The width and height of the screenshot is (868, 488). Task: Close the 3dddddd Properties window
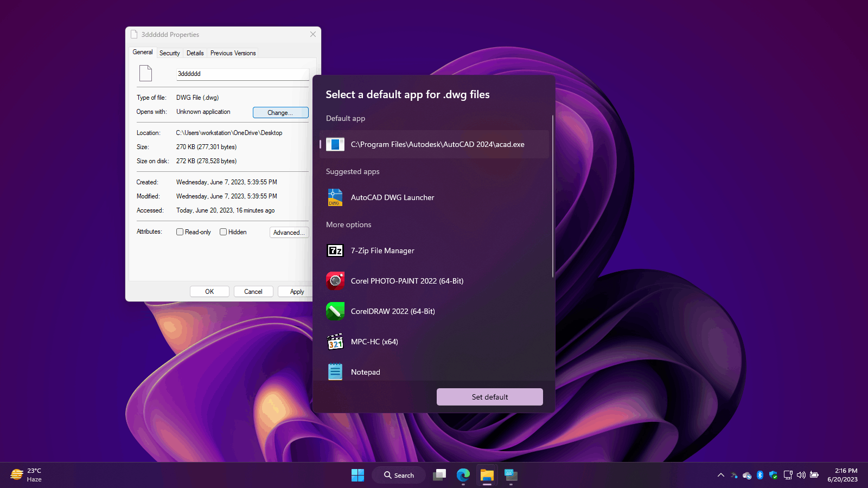[x=313, y=34]
